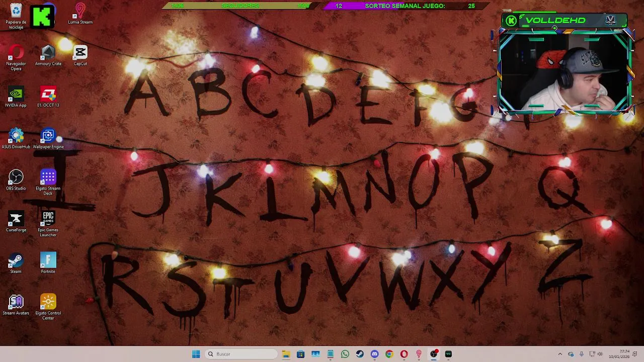This screenshot has height=362, width=644.
Task: Open the Elgato Stream Deck desktop icon
Action: 48,183
